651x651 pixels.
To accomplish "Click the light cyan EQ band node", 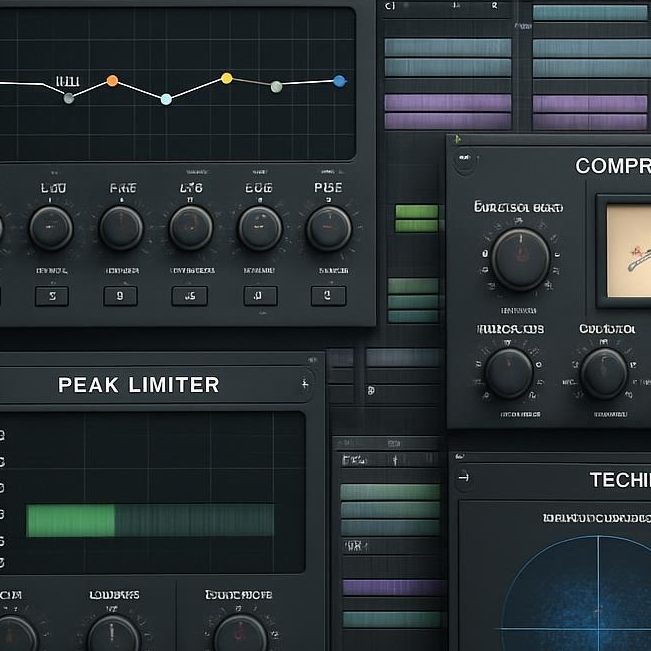I will [166, 98].
